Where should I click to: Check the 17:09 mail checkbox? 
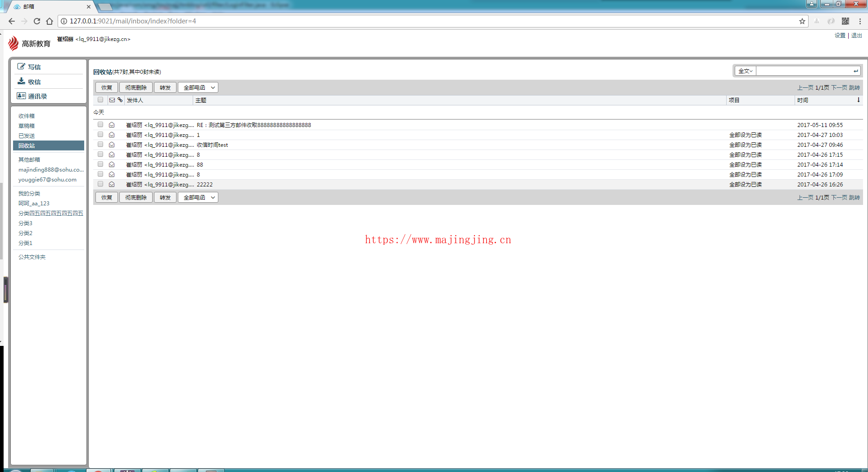(100, 174)
